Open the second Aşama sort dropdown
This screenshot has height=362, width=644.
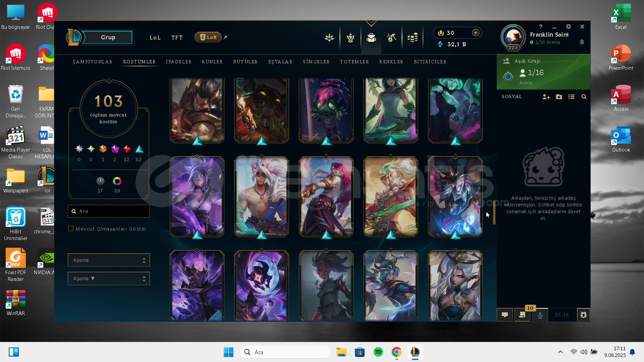tap(109, 279)
